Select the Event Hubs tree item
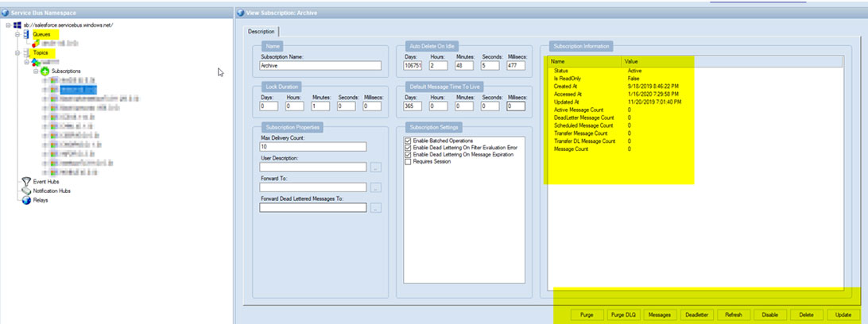868x324 pixels. coord(46,181)
